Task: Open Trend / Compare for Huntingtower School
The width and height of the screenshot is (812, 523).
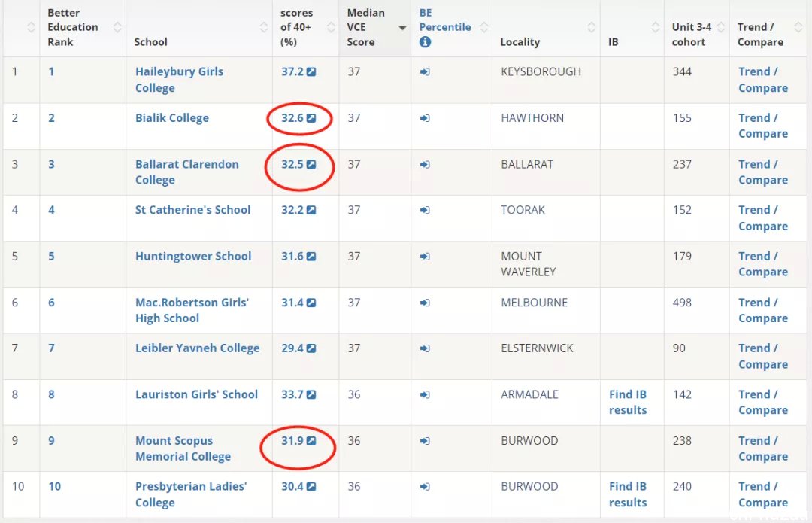Action: click(763, 264)
